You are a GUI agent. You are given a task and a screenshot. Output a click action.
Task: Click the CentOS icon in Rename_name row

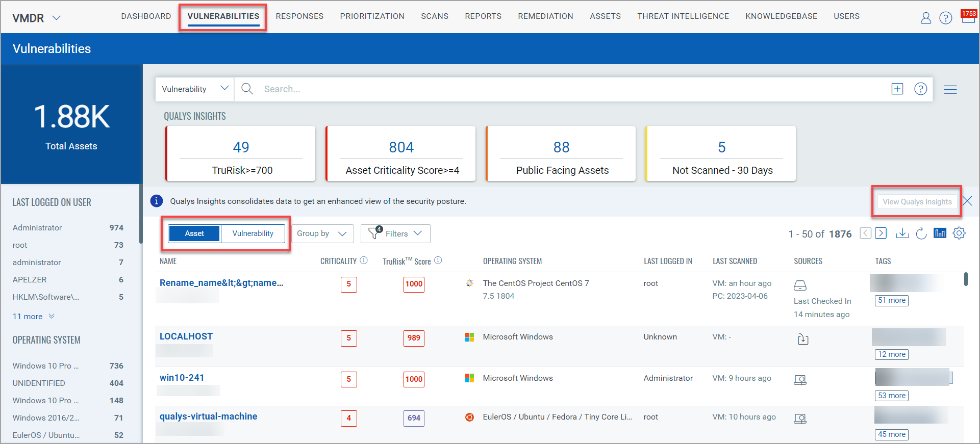click(469, 283)
